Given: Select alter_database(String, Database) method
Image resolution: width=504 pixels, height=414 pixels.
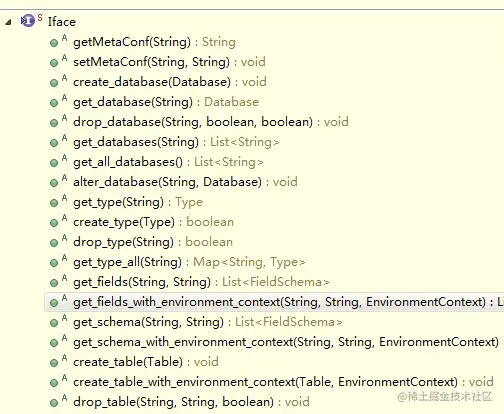Looking at the screenshot, I should pyautogui.click(x=185, y=182).
